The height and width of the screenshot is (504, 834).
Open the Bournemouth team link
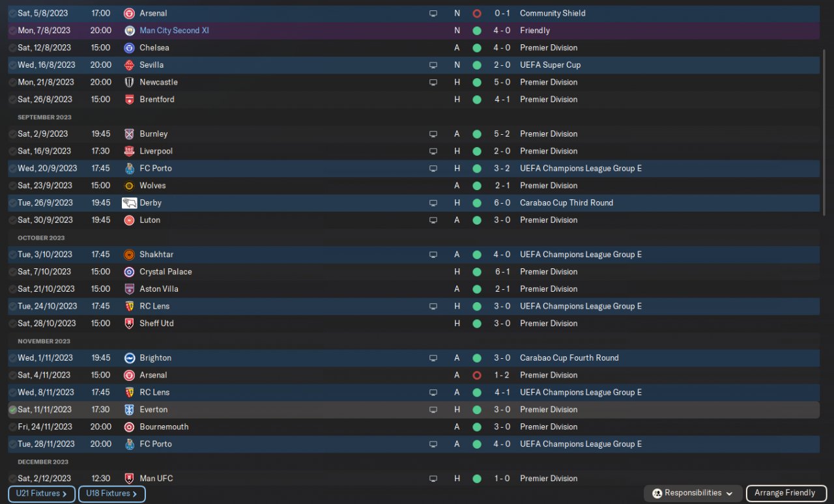164,427
